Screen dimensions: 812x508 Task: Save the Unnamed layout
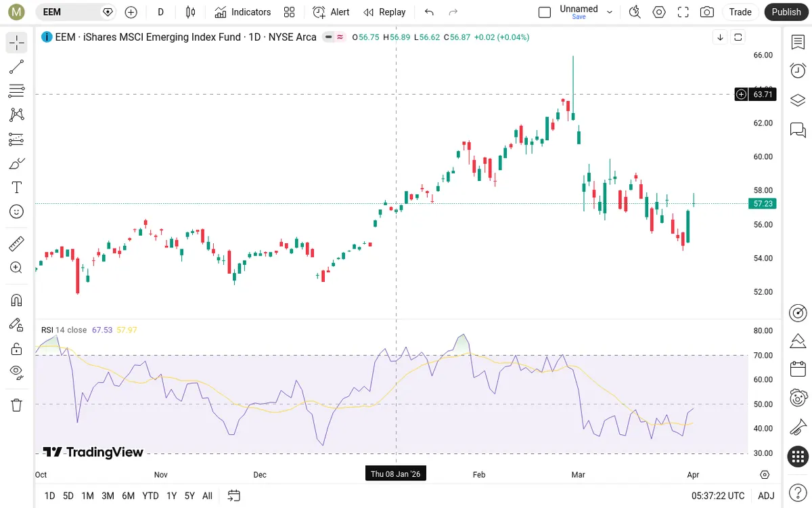point(579,17)
